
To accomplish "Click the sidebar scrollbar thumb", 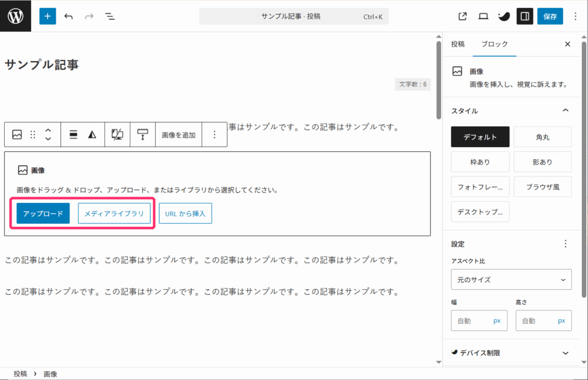I will [584, 169].
